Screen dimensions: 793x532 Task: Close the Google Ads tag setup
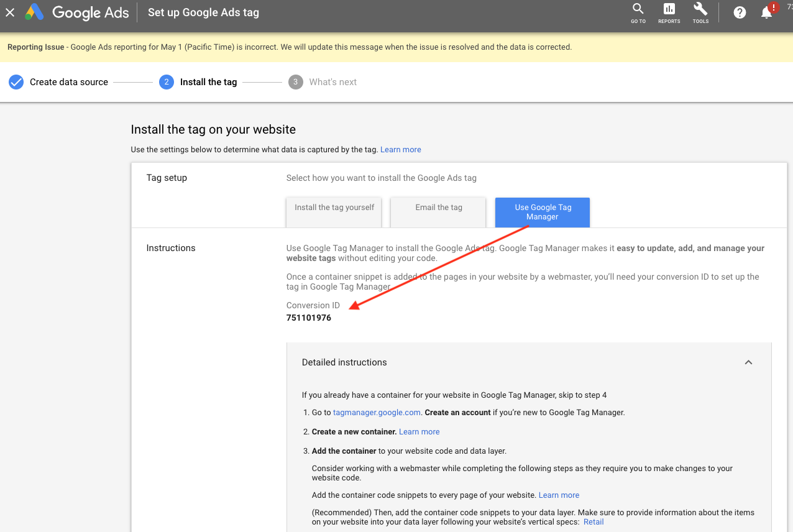click(x=10, y=12)
